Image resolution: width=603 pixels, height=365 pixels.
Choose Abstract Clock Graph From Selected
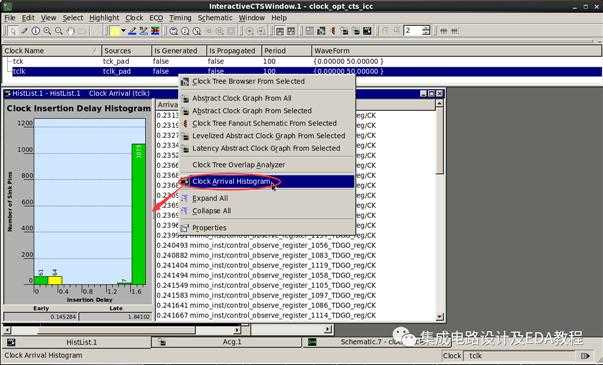click(x=267, y=111)
